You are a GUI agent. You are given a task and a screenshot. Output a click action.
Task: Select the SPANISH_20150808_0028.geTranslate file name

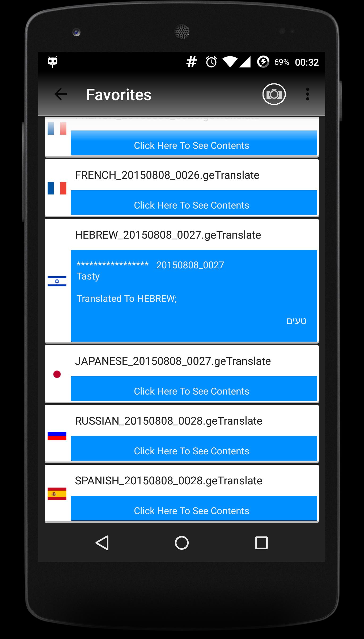pos(168,481)
